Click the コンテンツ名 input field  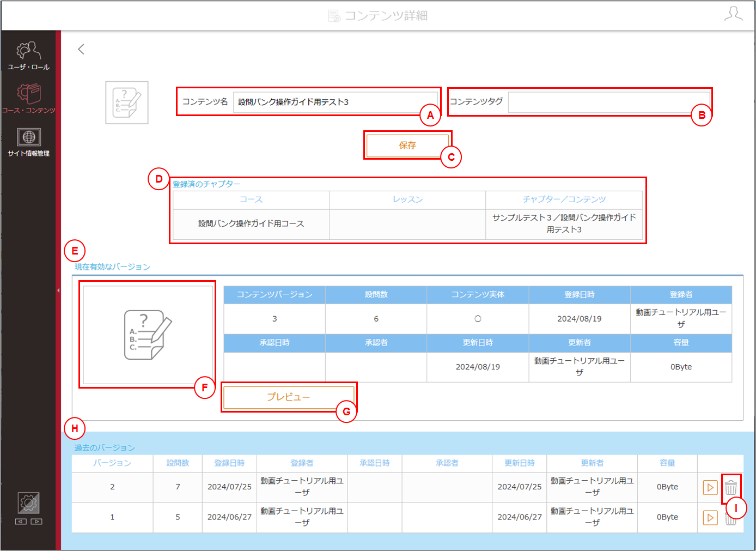pos(335,102)
